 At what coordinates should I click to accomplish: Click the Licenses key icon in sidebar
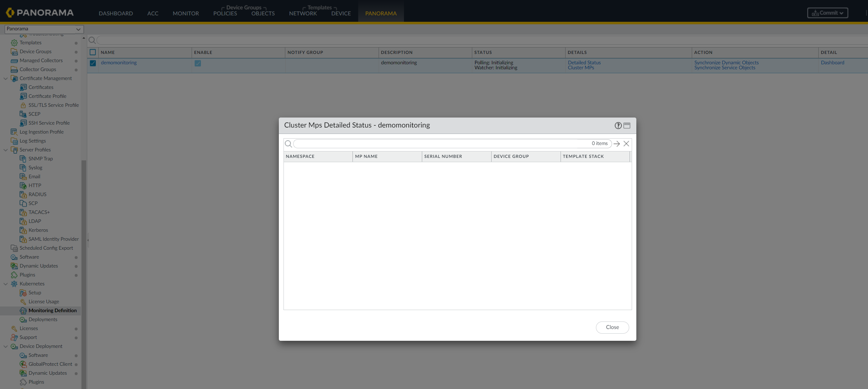pyautogui.click(x=14, y=328)
